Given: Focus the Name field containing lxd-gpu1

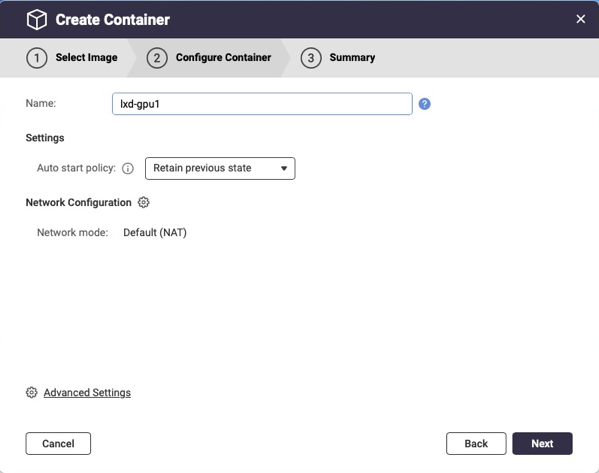Looking at the screenshot, I should (262, 104).
